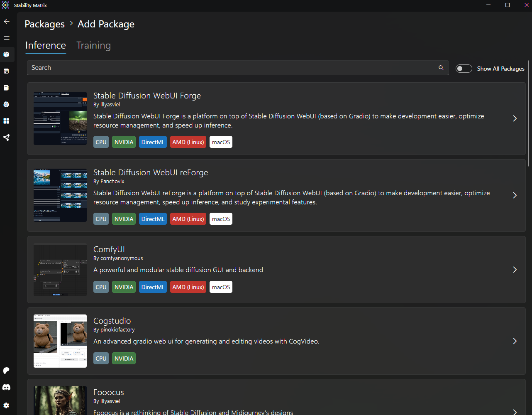Click the NVIDIA badge on Cogstudio

click(124, 359)
